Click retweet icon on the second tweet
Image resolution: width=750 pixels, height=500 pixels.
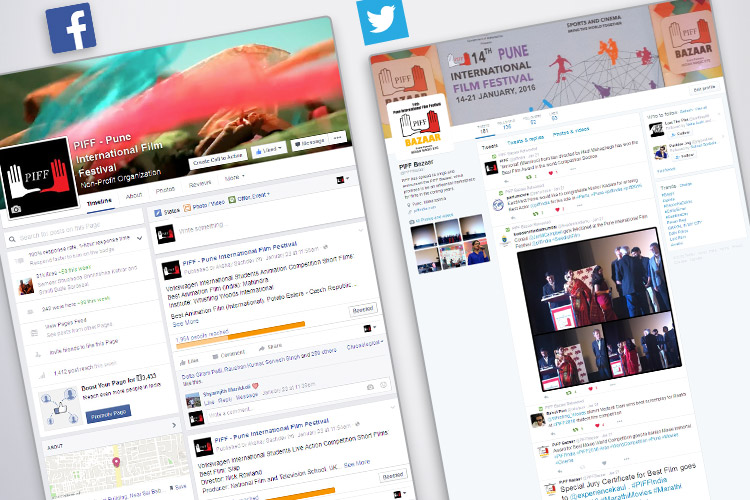point(535,213)
